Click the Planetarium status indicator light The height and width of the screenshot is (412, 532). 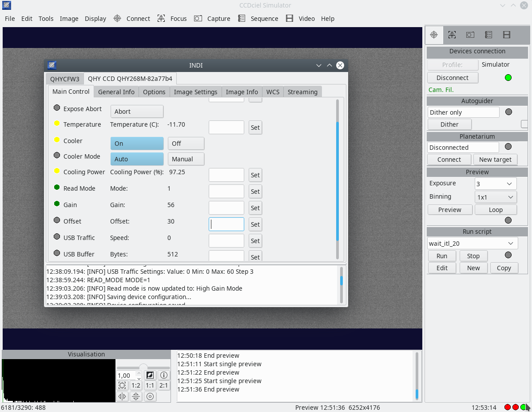(x=508, y=147)
